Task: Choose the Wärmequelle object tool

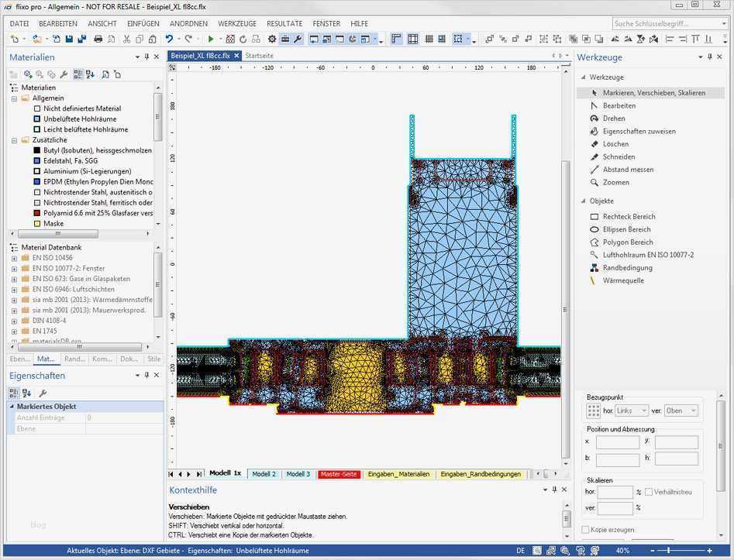Action: [623, 280]
